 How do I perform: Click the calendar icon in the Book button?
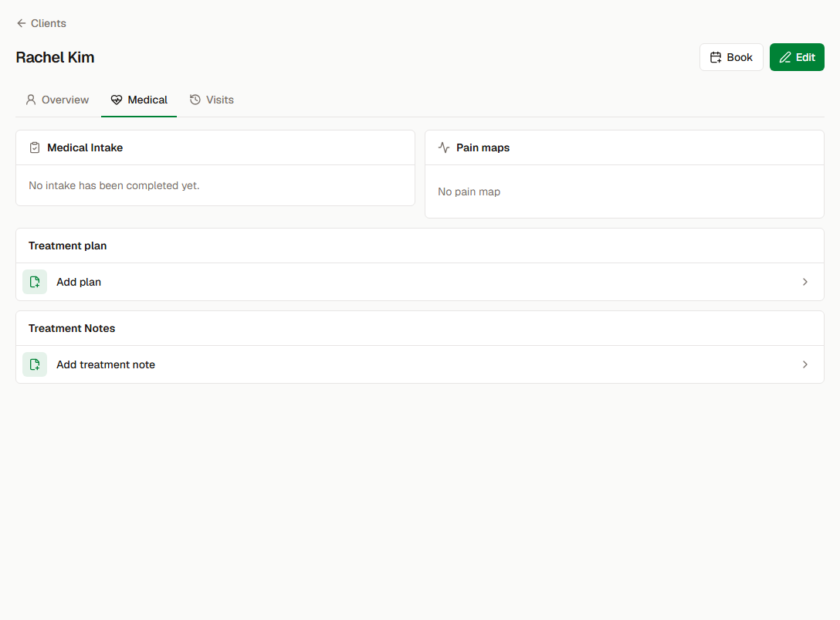(x=716, y=57)
